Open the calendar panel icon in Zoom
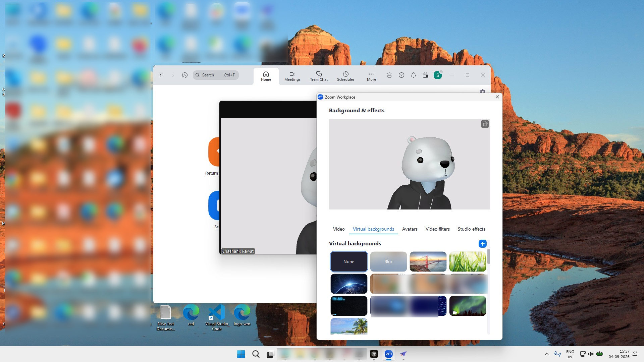644x362 pixels. (x=426, y=75)
